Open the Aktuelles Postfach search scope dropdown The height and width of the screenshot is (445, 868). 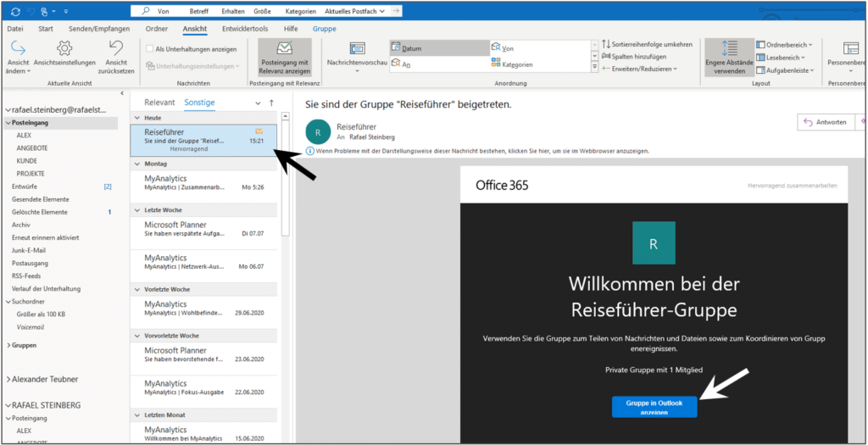click(354, 11)
